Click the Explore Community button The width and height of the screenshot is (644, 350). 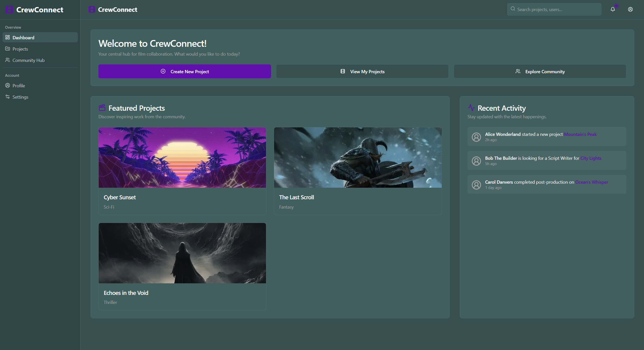click(x=540, y=71)
